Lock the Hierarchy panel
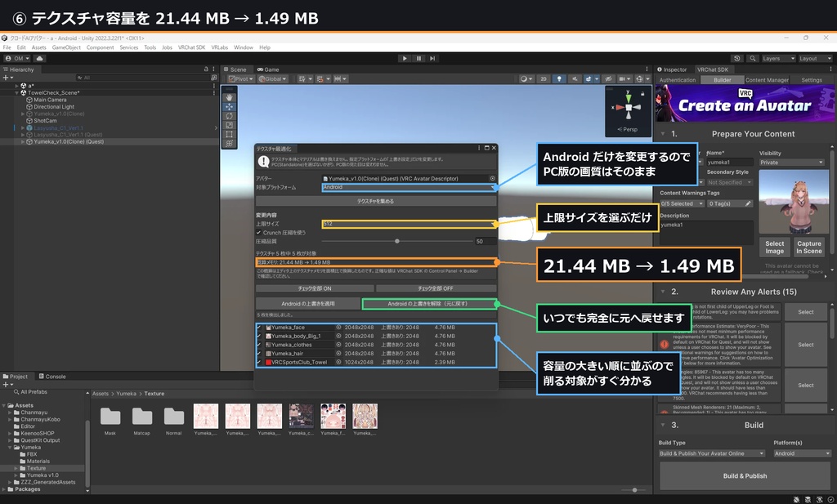Image resolution: width=837 pixels, height=504 pixels. pos(206,69)
